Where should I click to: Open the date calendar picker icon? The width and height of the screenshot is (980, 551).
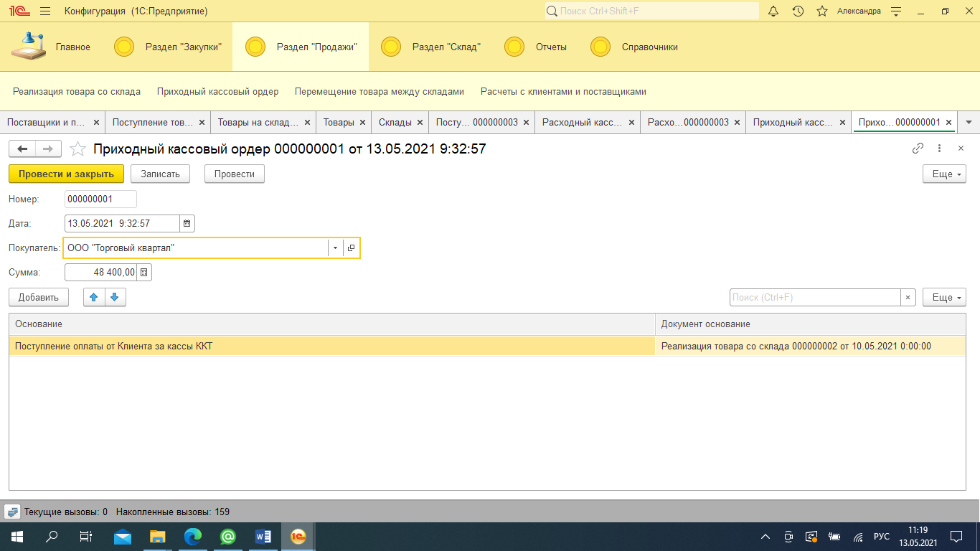tap(187, 223)
